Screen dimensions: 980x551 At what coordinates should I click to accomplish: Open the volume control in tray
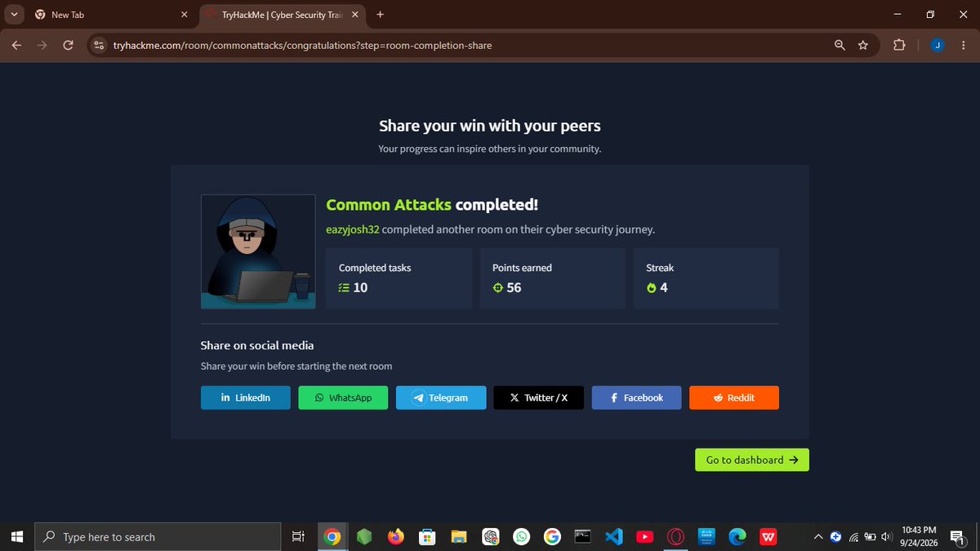(888, 537)
